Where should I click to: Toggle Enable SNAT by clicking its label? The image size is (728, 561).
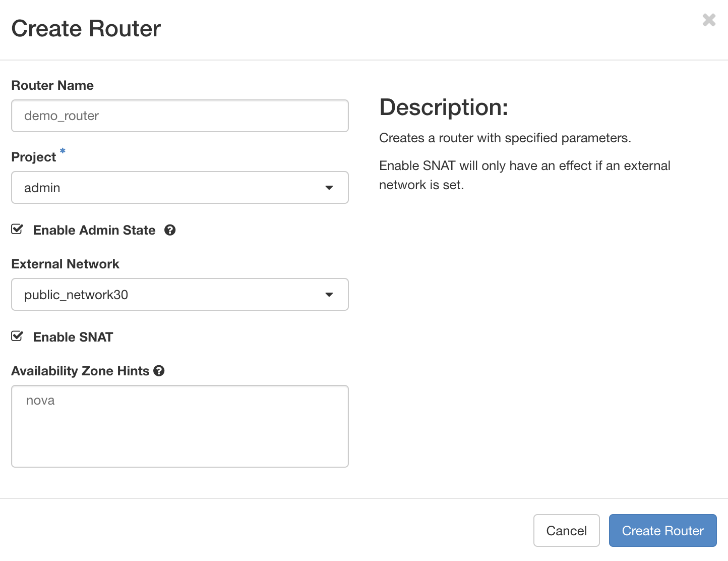[x=73, y=337]
